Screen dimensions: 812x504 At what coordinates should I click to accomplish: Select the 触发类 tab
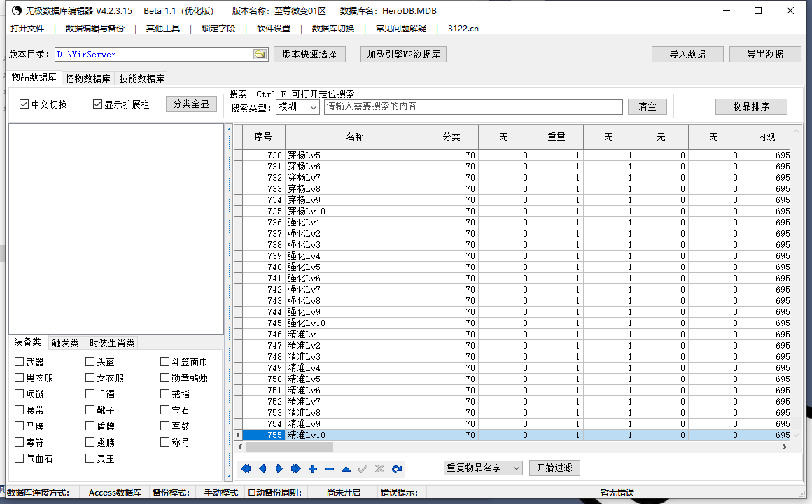pyautogui.click(x=65, y=343)
